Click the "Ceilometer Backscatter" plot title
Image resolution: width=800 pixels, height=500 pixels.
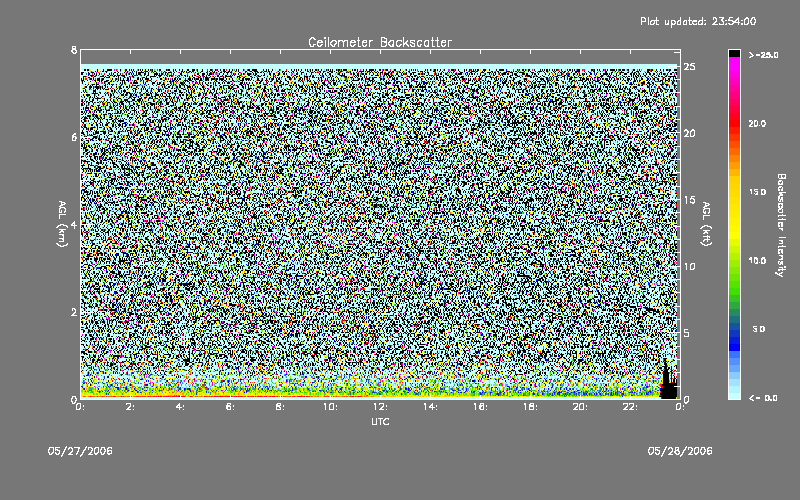point(380,42)
